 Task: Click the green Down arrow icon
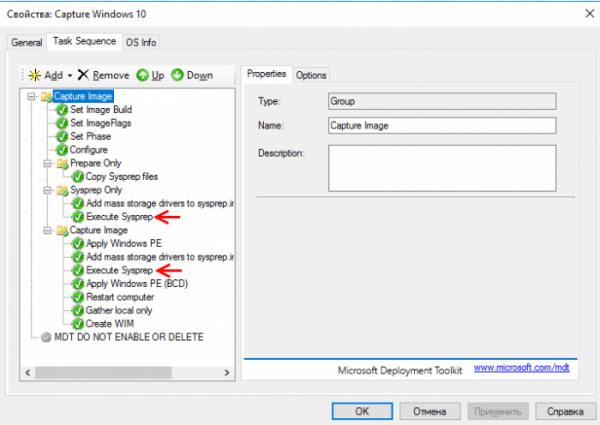coord(177,75)
